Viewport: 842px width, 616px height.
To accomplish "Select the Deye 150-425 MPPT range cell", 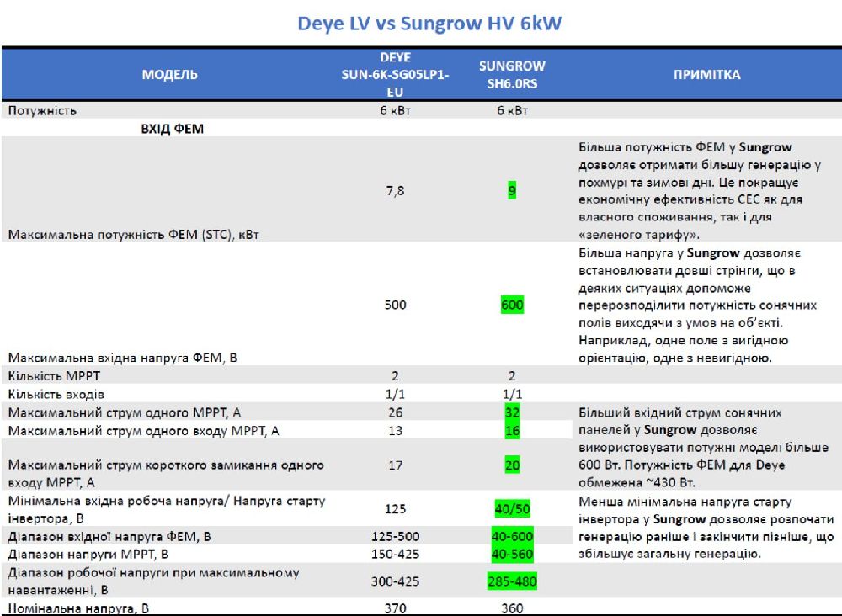I will (395, 554).
